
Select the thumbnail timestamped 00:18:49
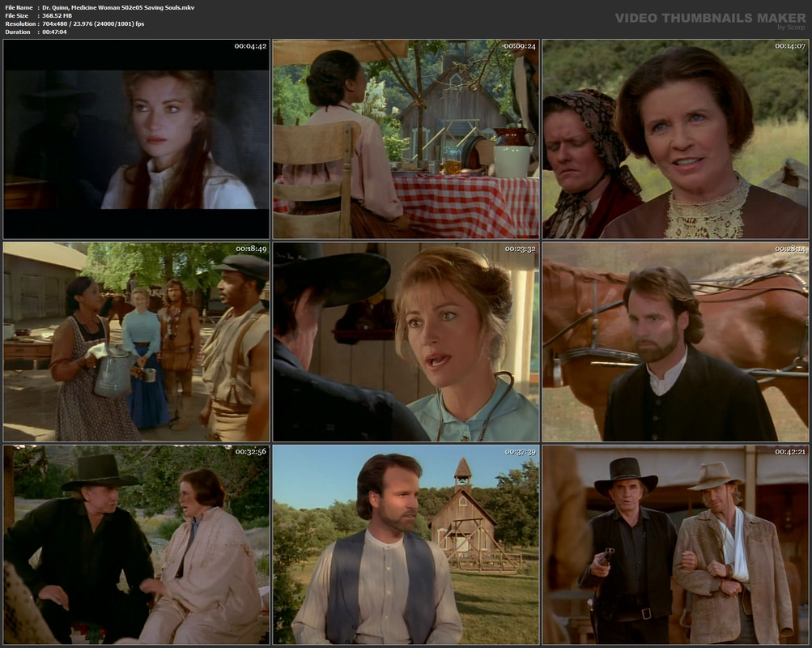tap(136, 342)
